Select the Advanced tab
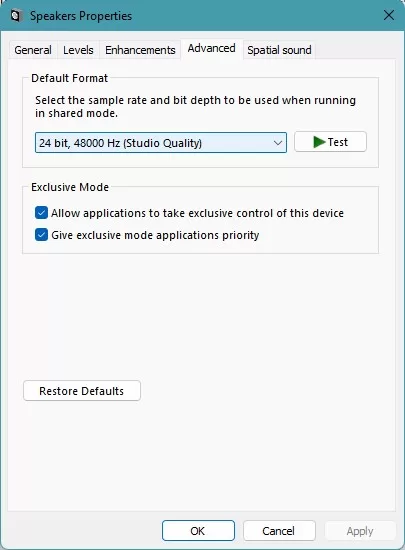405x550 pixels. pyautogui.click(x=211, y=48)
